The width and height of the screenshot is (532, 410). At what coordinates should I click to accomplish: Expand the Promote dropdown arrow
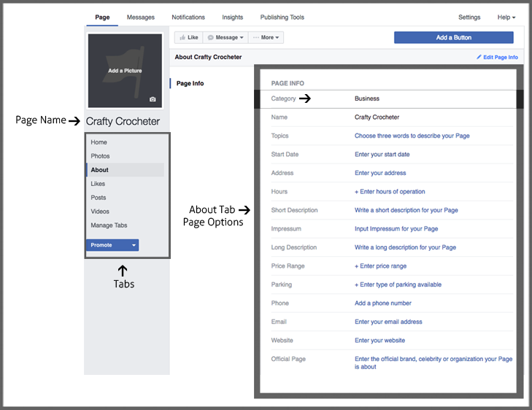tap(134, 245)
